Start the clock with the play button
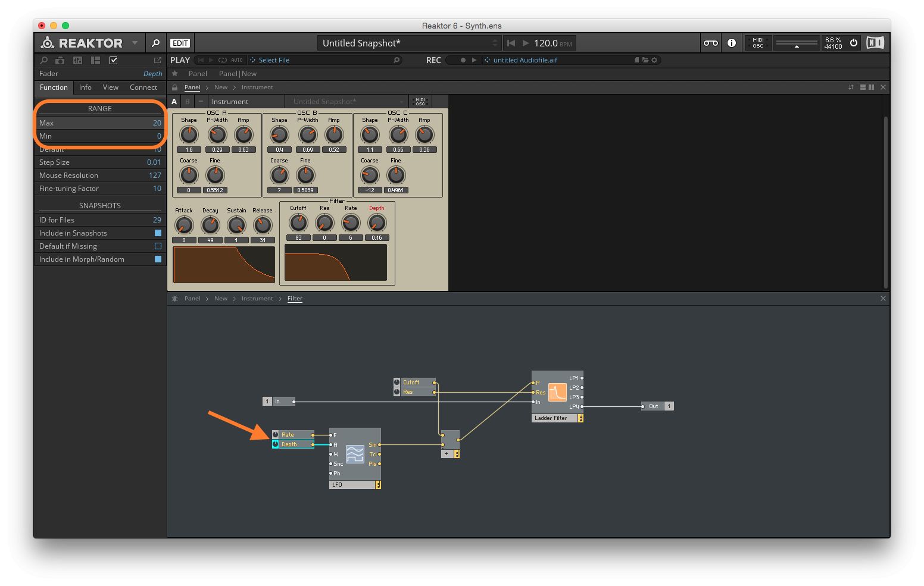Screen dimensions: 924x586 point(525,43)
